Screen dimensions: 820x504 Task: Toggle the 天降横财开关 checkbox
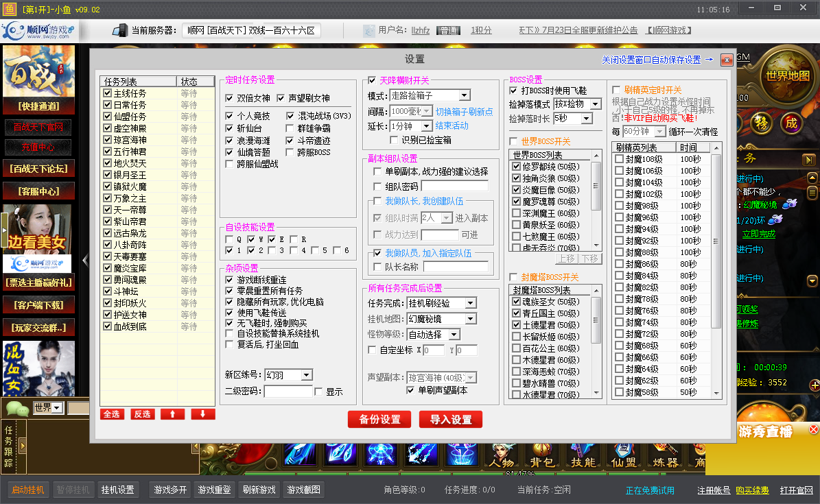pyautogui.click(x=372, y=80)
